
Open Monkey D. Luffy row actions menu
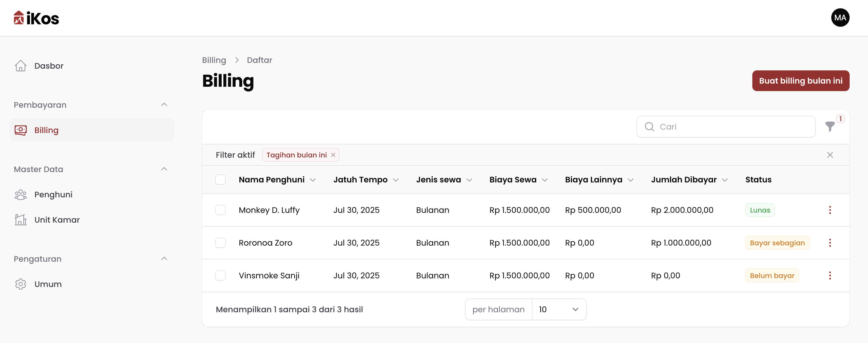[830, 210]
